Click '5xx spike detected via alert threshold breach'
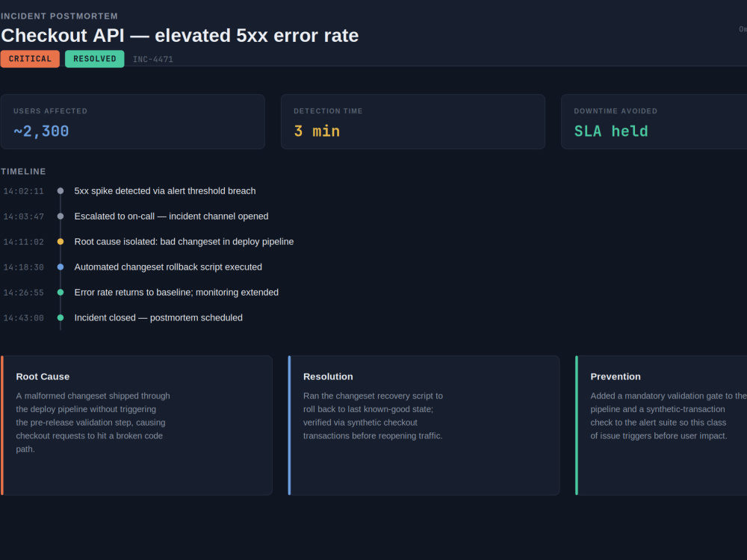 165,191
